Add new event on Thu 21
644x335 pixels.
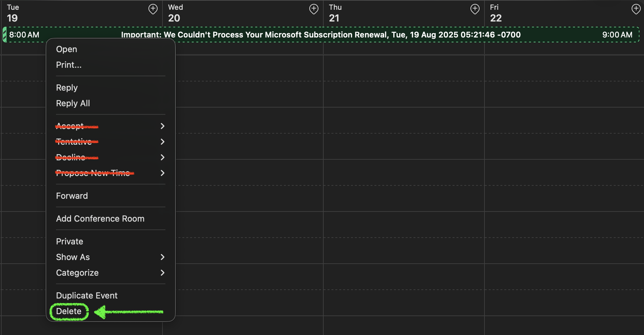475,9
